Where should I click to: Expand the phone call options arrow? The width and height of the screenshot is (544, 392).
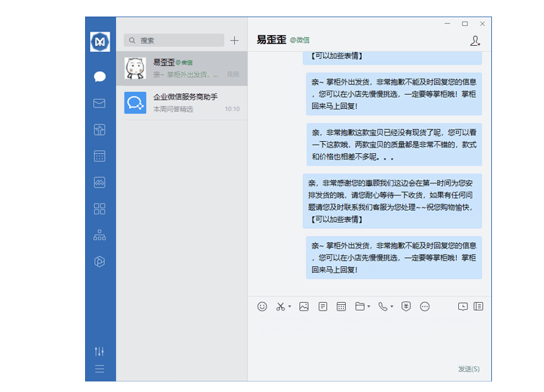[391, 307]
